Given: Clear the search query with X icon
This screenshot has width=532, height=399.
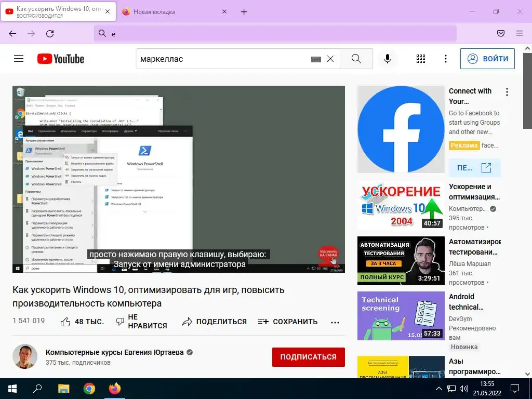Looking at the screenshot, I should (330, 59).
